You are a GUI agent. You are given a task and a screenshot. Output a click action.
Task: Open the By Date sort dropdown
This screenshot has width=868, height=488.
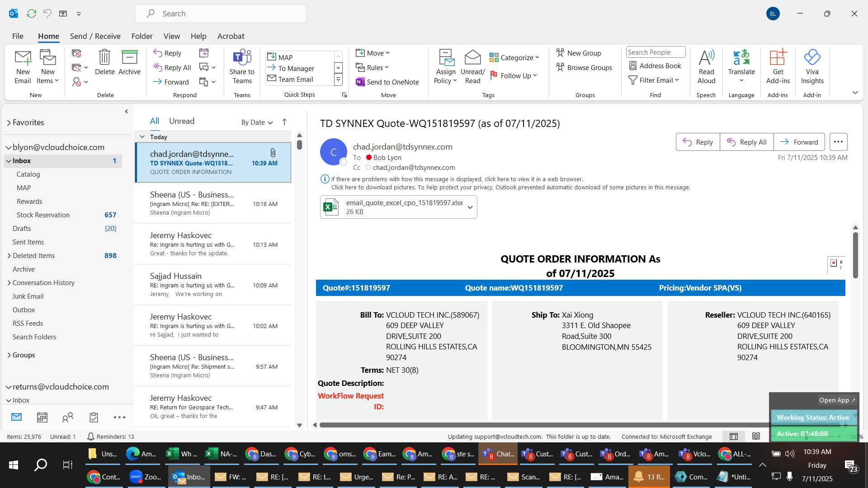pos(257,122)
